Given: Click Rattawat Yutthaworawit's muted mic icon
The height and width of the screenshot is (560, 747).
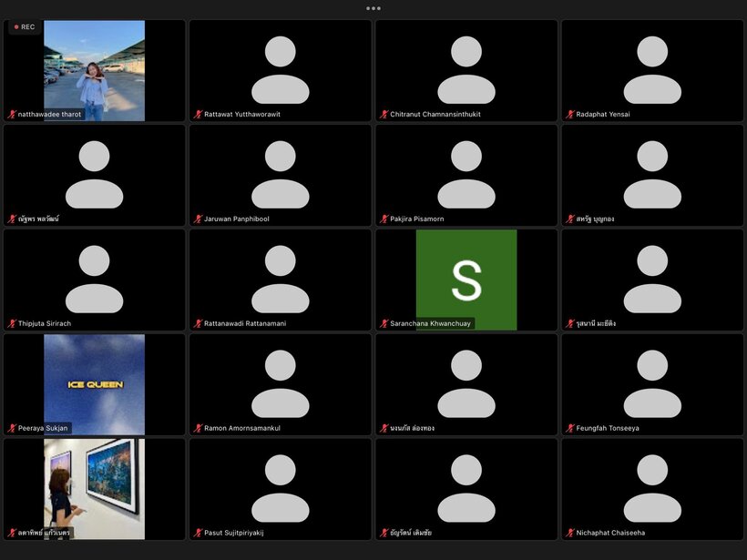Looking at the screenshot, I should coord(198,115).
